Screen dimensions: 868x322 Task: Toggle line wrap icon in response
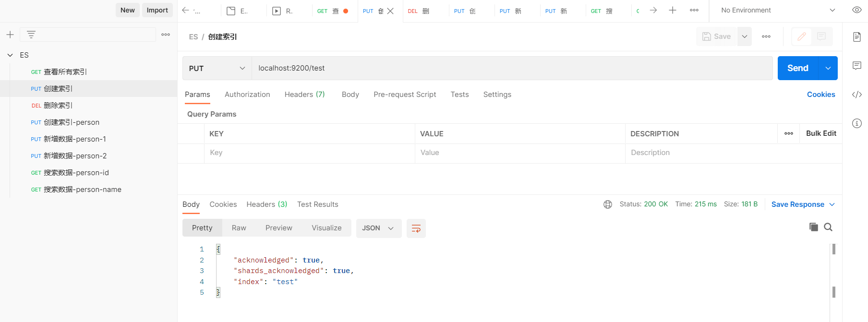(x=416, y=228)
